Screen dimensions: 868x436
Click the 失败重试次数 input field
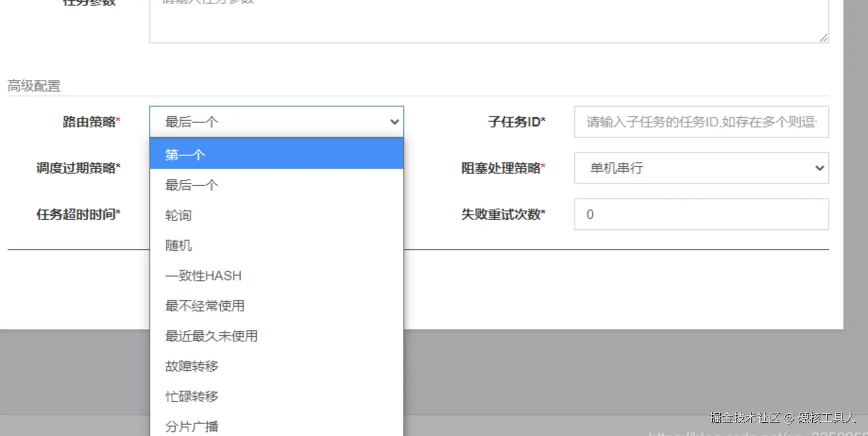701,214
